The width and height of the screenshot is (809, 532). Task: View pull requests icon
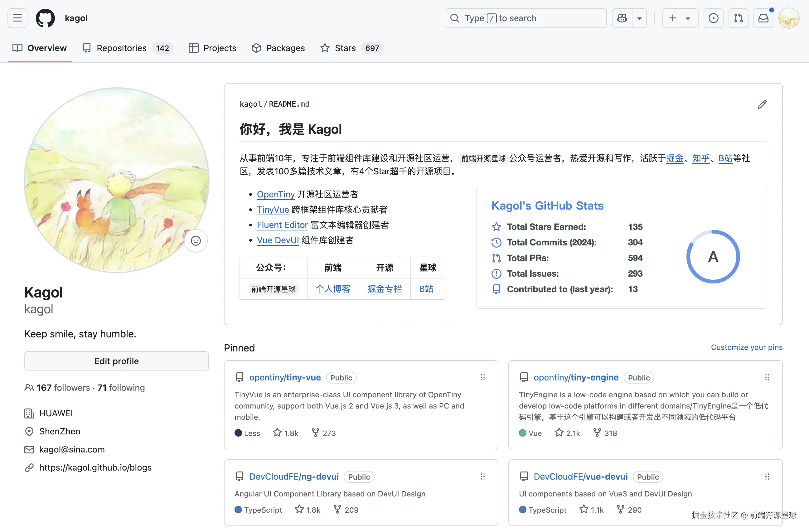click(x=738, y=18)
